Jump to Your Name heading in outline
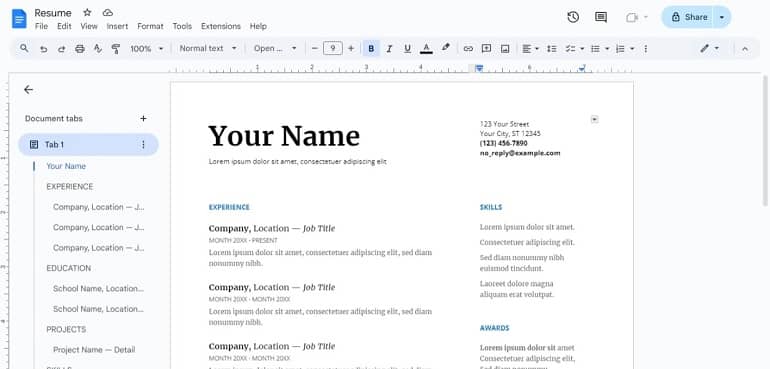This screenshot has width=770, height=369. click(66, 166)
